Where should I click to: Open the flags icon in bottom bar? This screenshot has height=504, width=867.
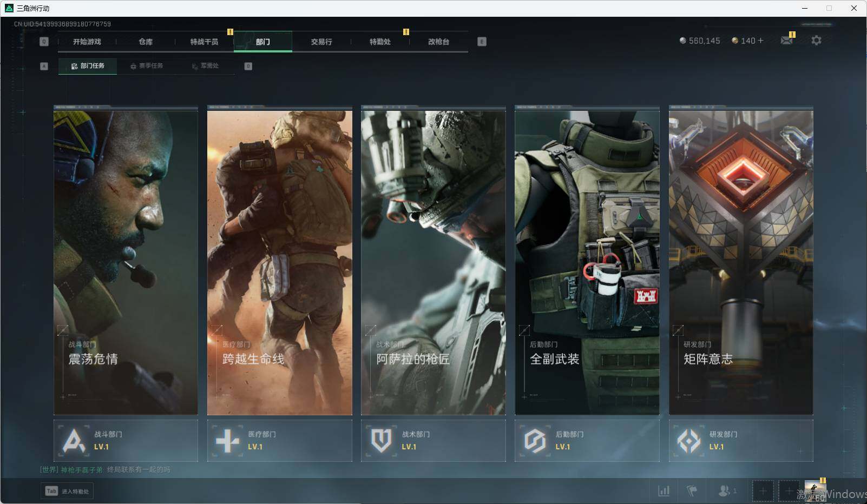pyautogui.click(x=692, y=491)
